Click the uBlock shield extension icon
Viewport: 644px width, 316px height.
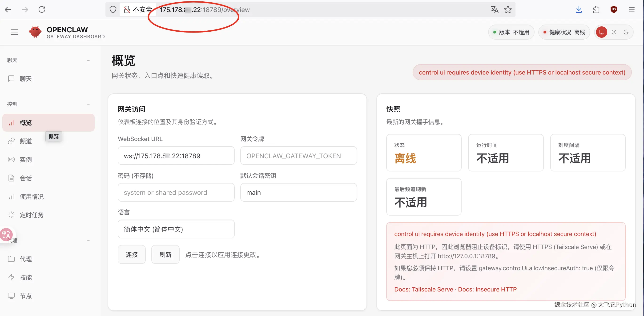(x=614, y=9)
